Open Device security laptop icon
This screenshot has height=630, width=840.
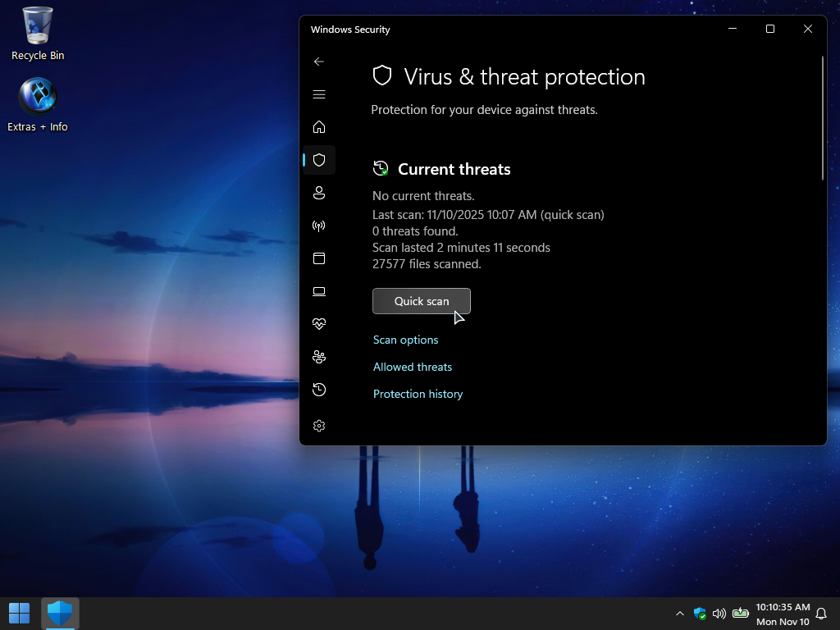click(319, 291)
